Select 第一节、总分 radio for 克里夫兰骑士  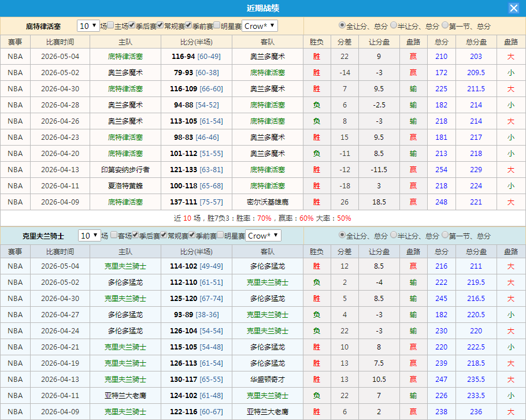point(445,235)
